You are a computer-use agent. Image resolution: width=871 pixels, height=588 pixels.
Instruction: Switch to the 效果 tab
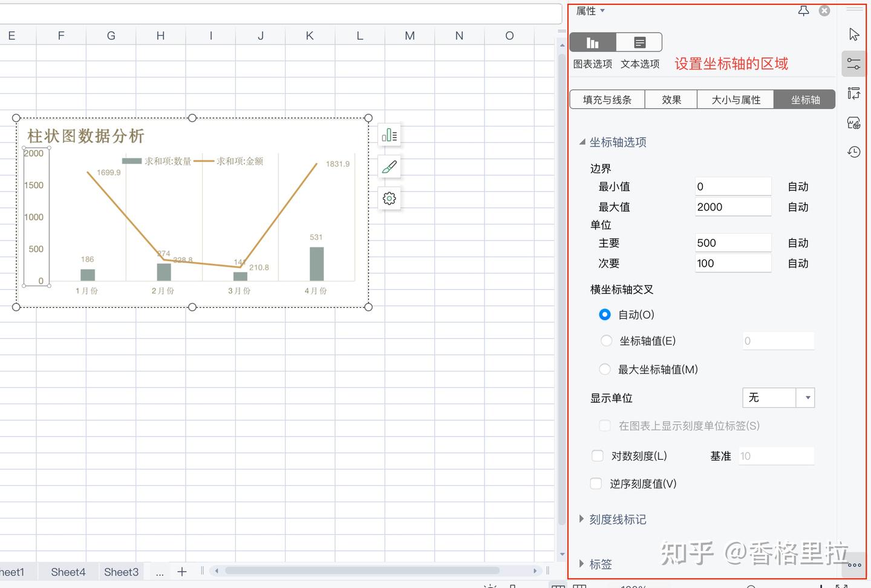click(x=671, y=100)
